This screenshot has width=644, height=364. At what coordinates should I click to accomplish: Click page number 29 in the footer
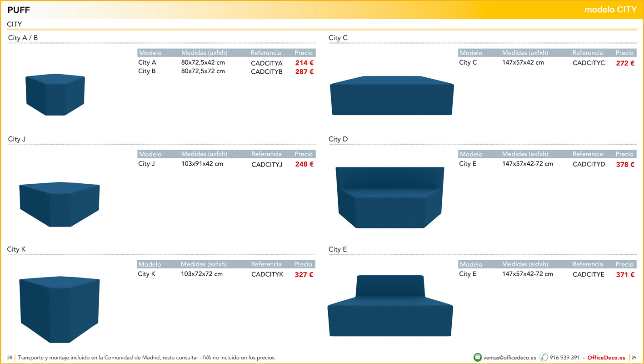point(634,358)
